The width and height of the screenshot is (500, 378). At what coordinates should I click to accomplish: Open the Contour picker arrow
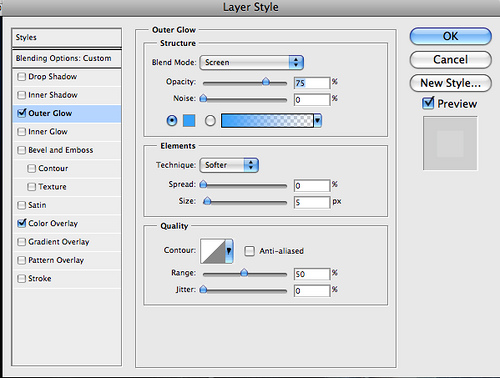[229, 251]
